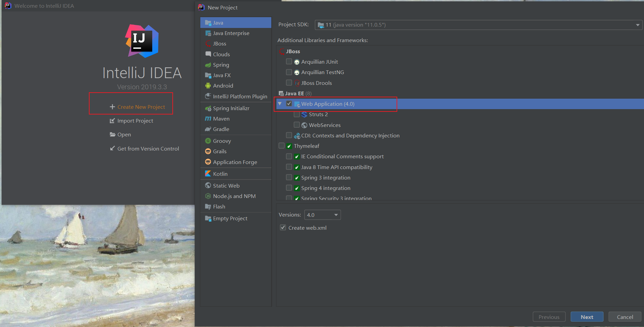Image resolution: width=644 pixels, height=327 pixels.
Task: Select Gradle project type
Action: (236, 129)
